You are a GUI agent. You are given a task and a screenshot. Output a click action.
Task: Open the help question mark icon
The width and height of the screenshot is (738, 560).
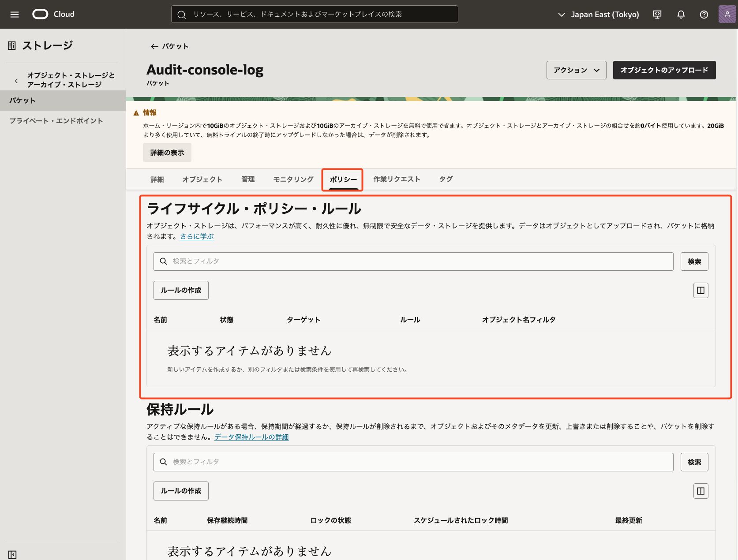tap(704, 15)
